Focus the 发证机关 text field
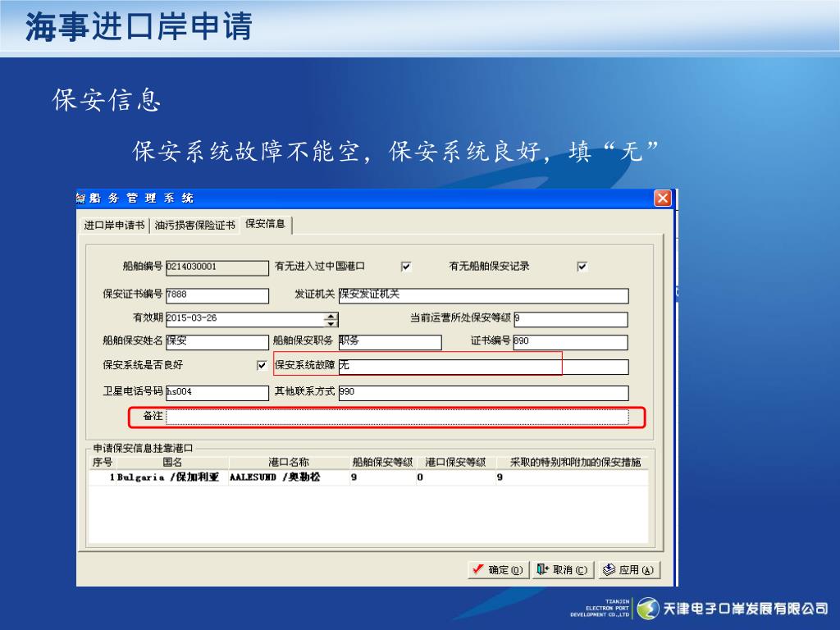 tap(483, 295)
